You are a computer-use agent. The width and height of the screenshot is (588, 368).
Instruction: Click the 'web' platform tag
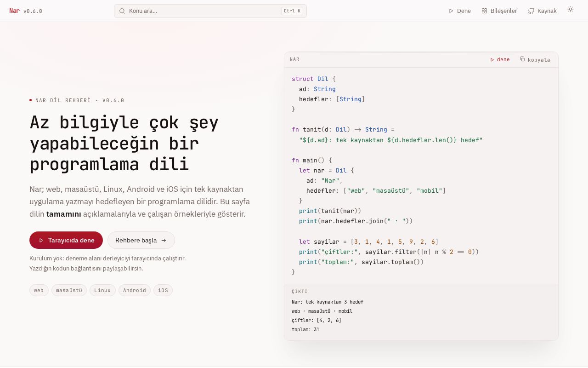(x=39, y=290)
